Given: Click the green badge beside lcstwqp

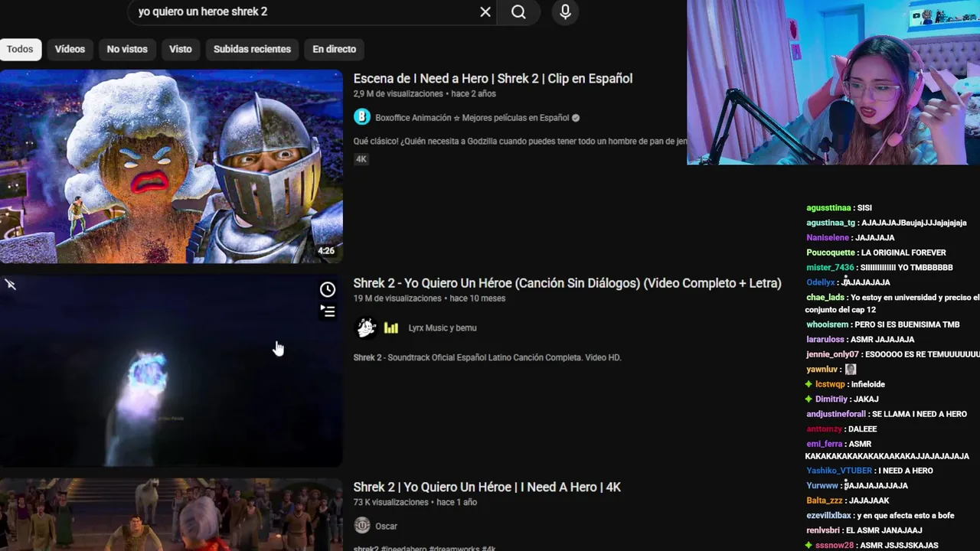Looking at the screenshot, I should [808, 384].
